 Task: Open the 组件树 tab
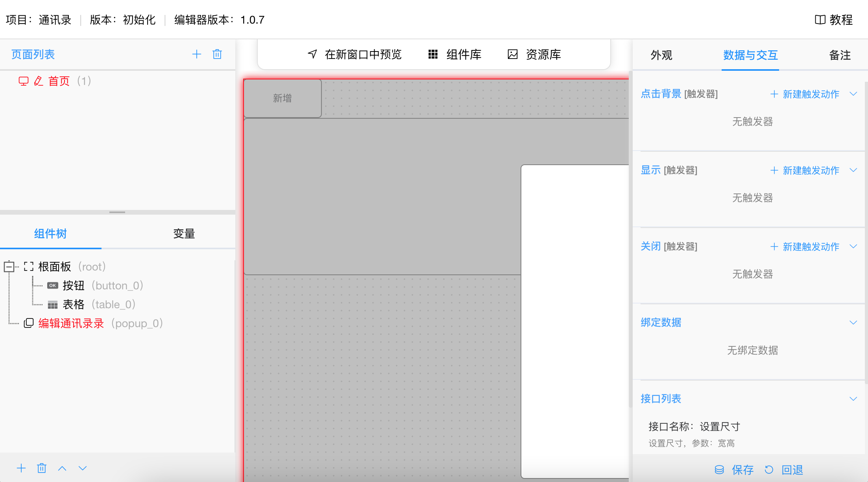(50, 234)
